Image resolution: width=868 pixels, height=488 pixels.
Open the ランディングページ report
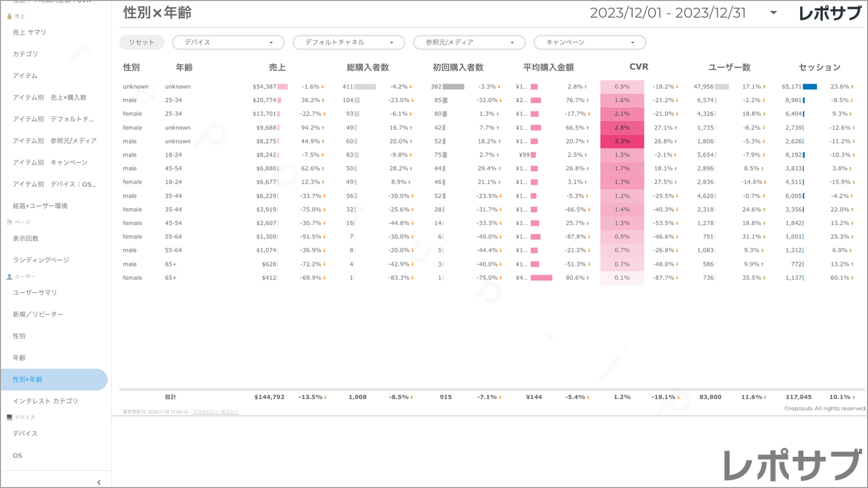click(41, 260)
